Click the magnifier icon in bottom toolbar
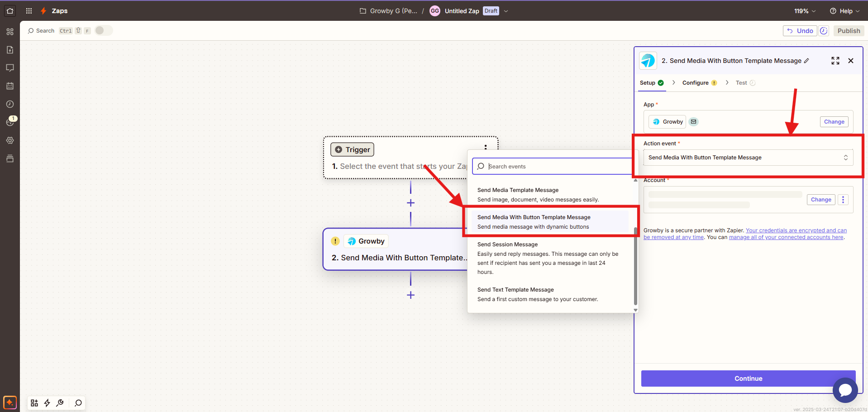868x412 pixels. click(x=78, y=403)
